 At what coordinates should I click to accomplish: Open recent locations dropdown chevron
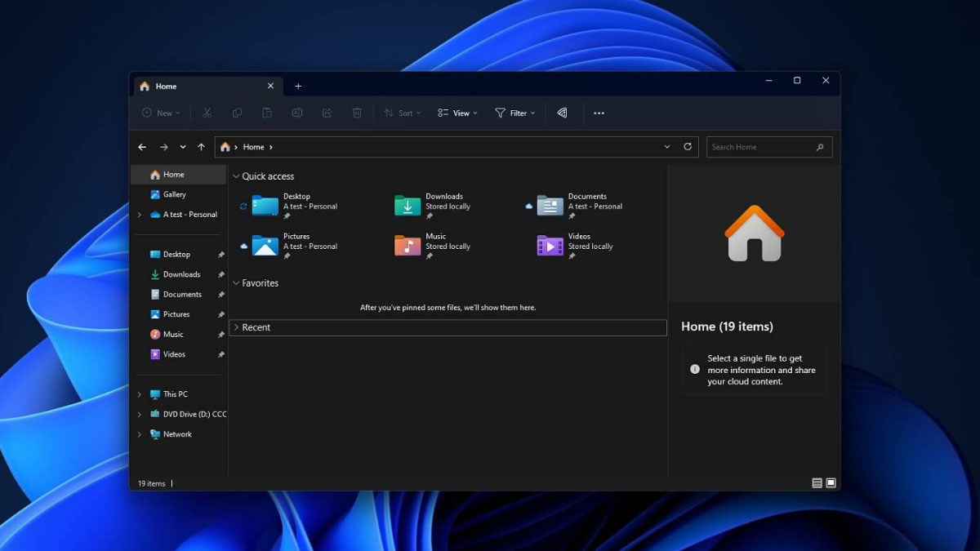coord(182,147)
